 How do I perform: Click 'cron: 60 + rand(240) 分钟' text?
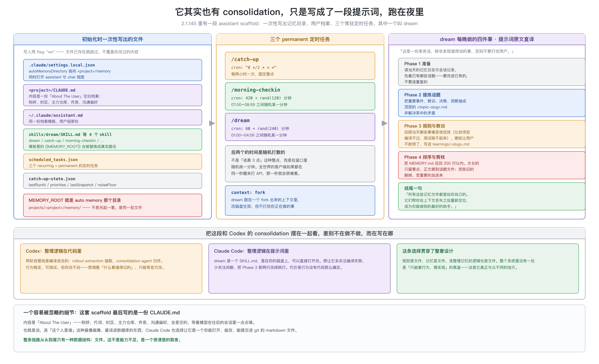(260, 129)
